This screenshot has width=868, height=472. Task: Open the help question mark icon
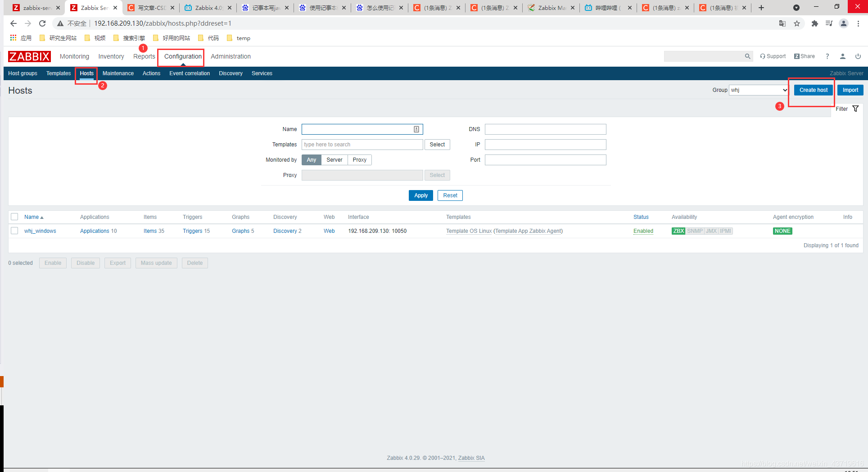pos(827,56)
